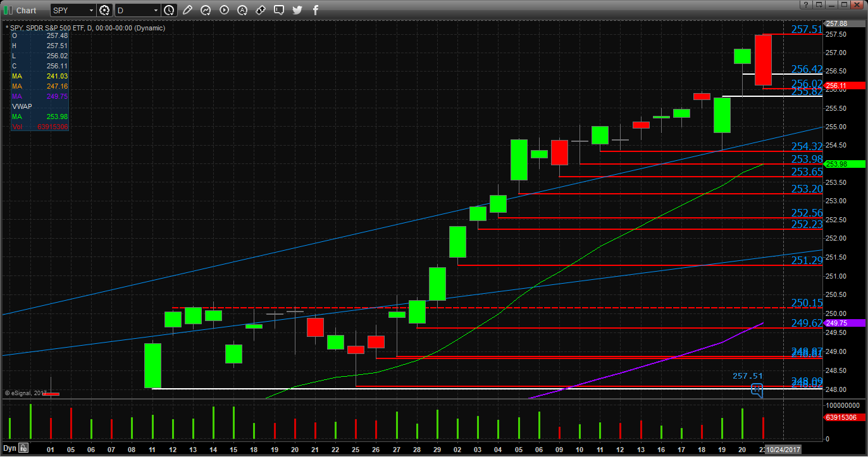
Task: Expand the D interval dropdown arrow
Action: coord(155,10)
